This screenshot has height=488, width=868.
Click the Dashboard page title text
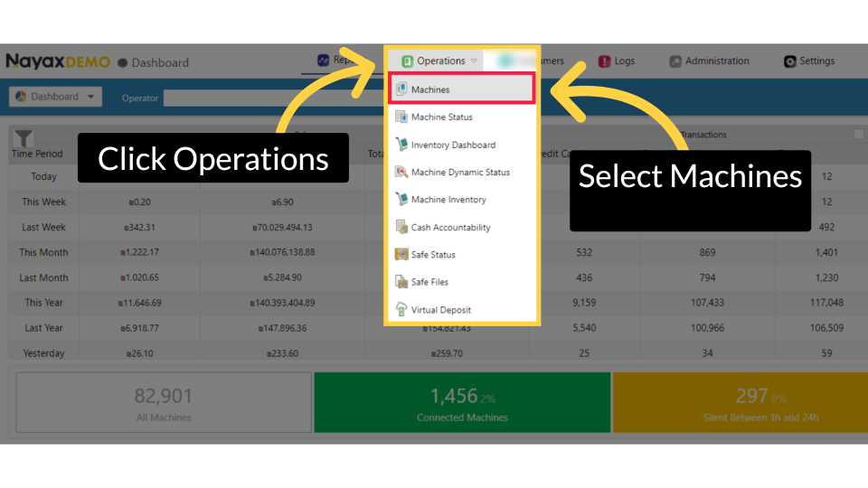click(x=160, y=62)
